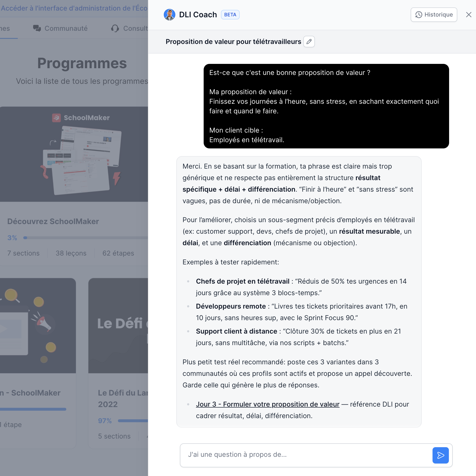Screen dimensions: 476x476
Task: Close the DLI Coach panel
Action: click(468, 15)
